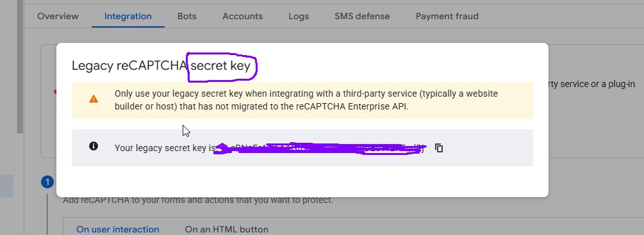View the Logs tab
644x235 pixels.
299,17
